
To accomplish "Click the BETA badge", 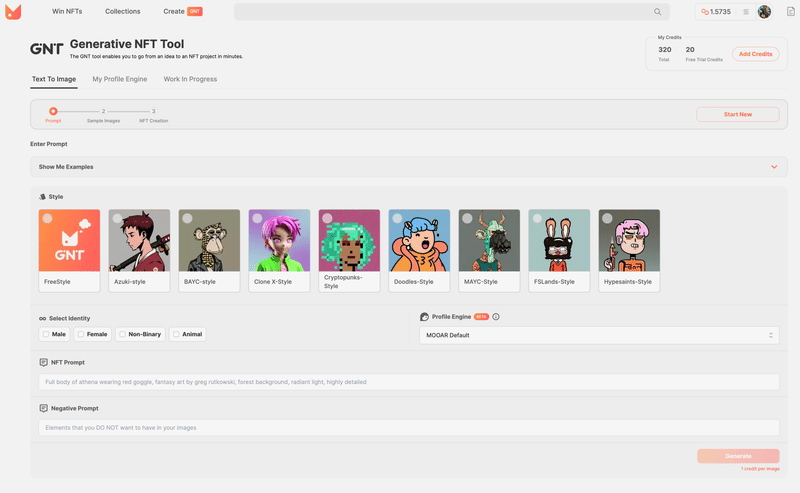I will click(481, 316).
